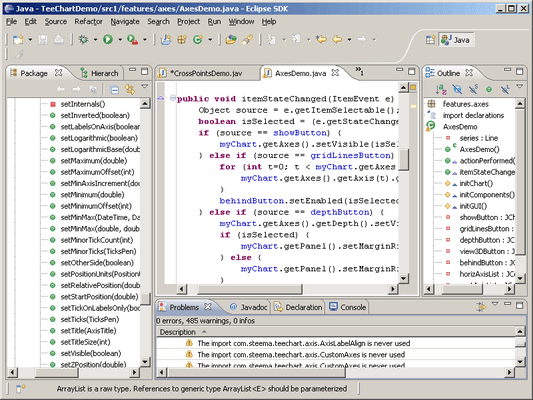Open the Window menu
The height and width of the screenshot is (400, 533).
[x=241, y=22]
